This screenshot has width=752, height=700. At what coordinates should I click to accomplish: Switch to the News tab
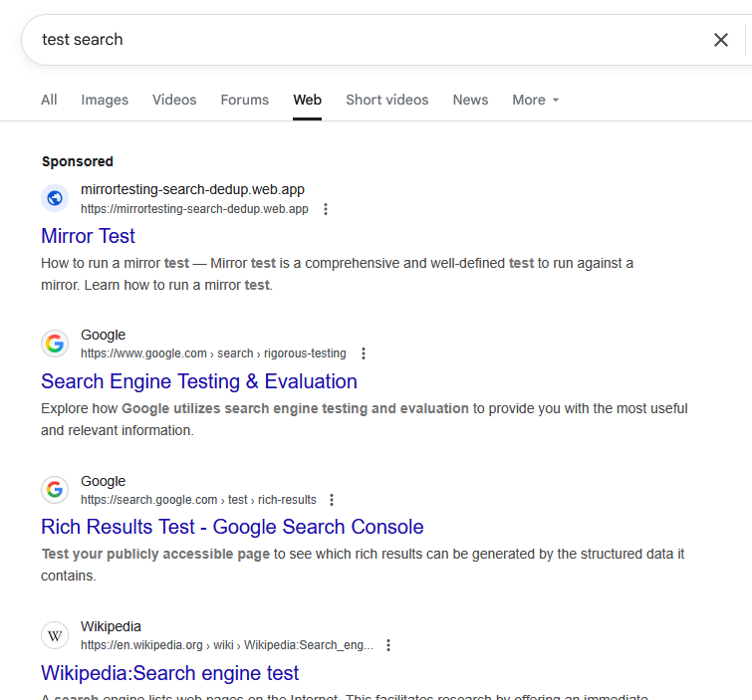(x=470, y=100)
